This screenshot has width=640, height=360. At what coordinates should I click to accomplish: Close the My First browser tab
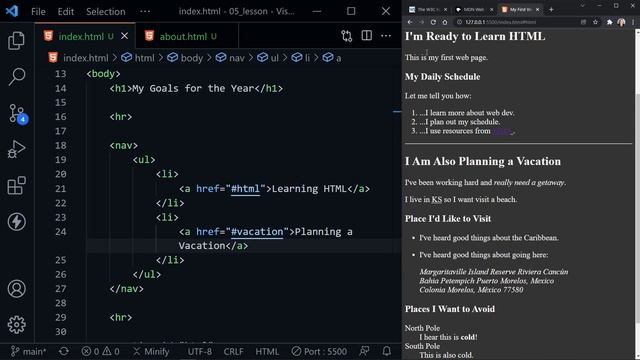pyautogui.click(x=538, y=9)
